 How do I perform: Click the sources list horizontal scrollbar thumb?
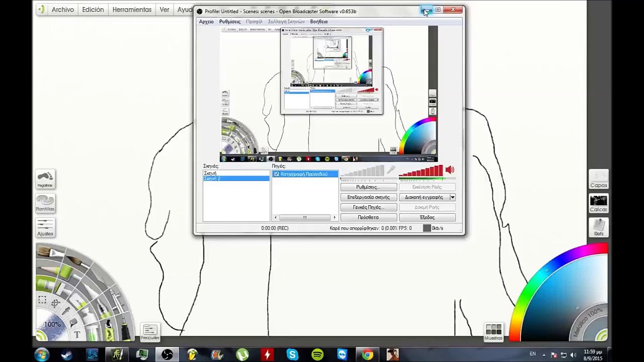click(304, 217)
